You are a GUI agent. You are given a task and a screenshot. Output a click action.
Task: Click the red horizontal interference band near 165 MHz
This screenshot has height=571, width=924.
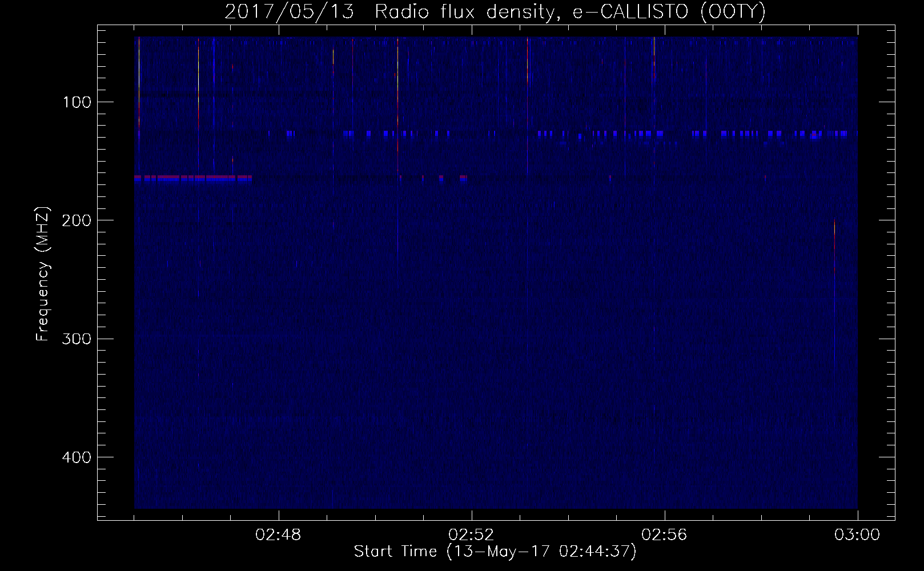pyautogui.click(x=194, y=178)
